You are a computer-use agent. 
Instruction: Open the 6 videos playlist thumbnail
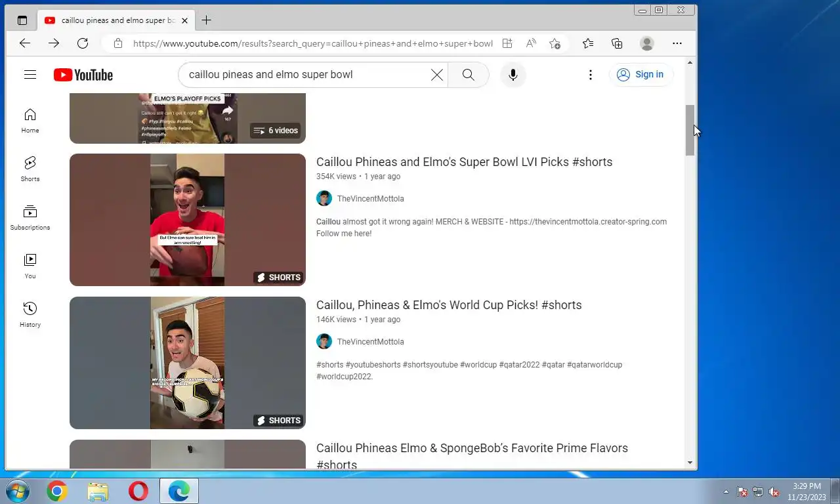pyautogui.click(x=188, y=118)
